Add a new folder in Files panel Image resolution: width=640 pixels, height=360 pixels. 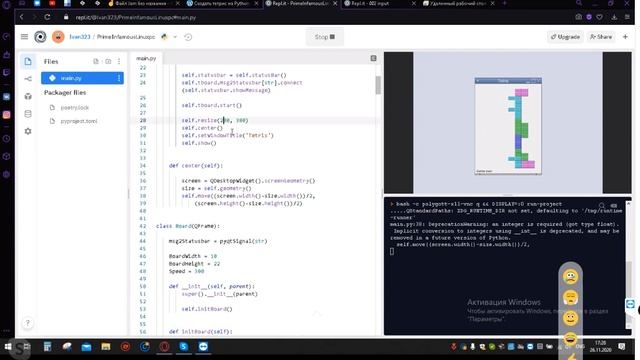[108, 61]
